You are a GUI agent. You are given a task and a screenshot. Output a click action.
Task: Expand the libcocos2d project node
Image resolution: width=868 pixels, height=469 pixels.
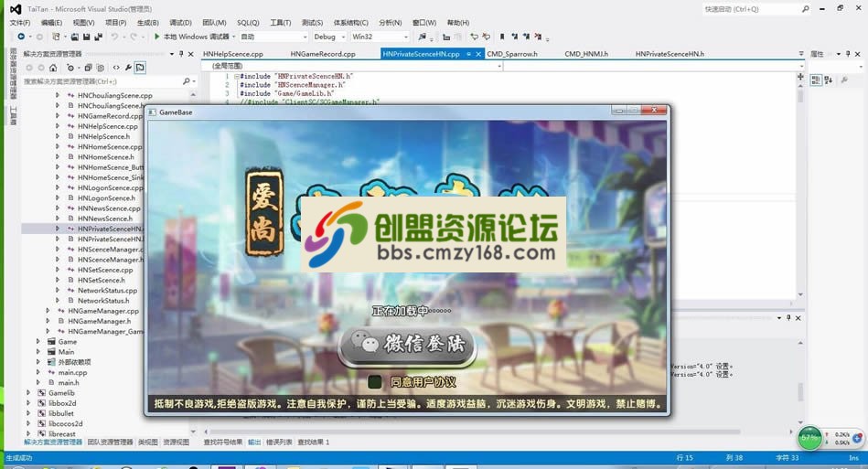click(28, 423)
